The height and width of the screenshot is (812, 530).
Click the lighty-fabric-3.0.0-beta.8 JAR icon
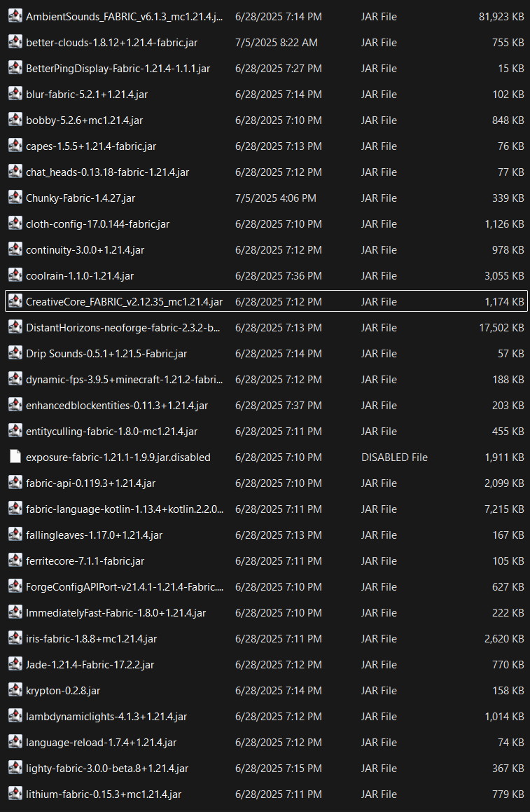[x=15, y=767]
